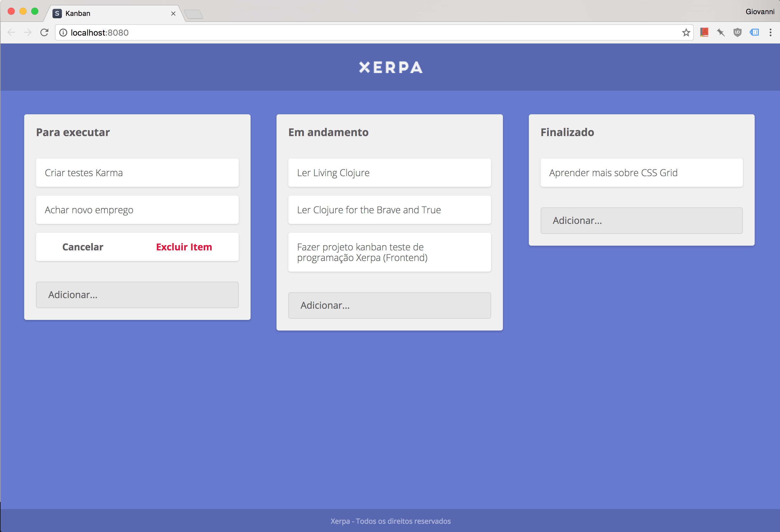
Task: Click the yellow minimize window button
Action: [23, 11]
